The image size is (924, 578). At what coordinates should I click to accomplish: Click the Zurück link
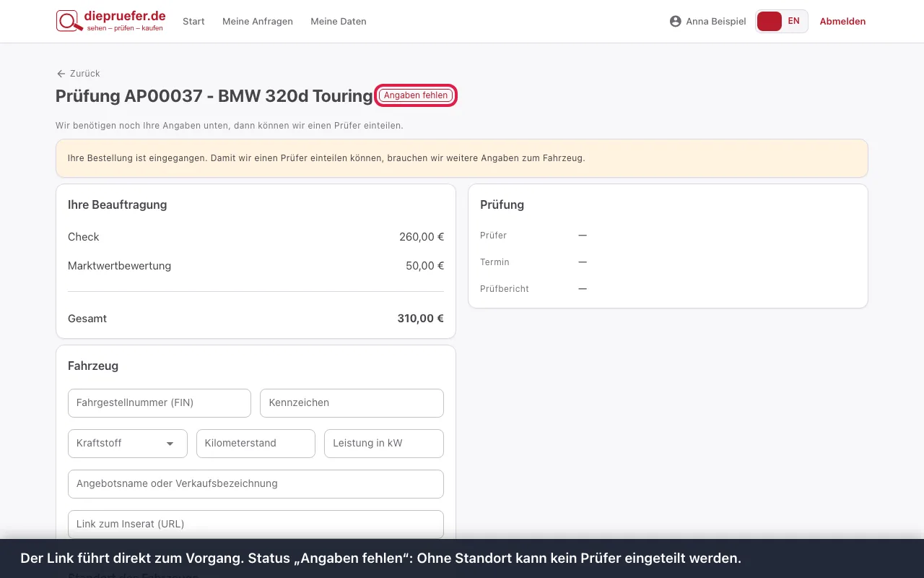[x=78, y=74]
